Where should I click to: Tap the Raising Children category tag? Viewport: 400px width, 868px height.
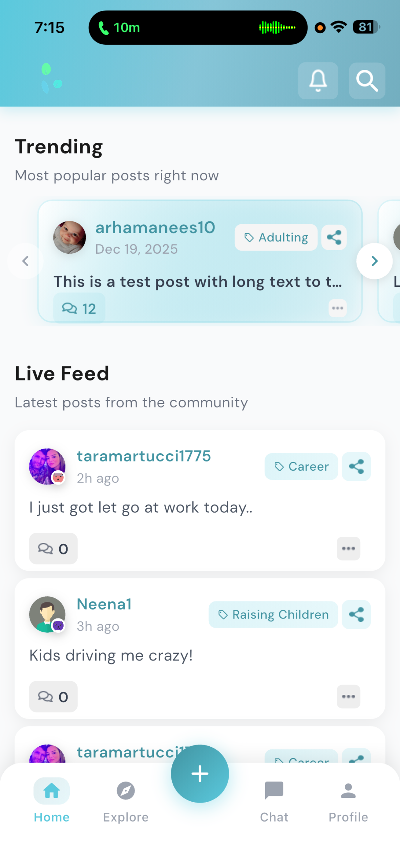tap(273, 614)
